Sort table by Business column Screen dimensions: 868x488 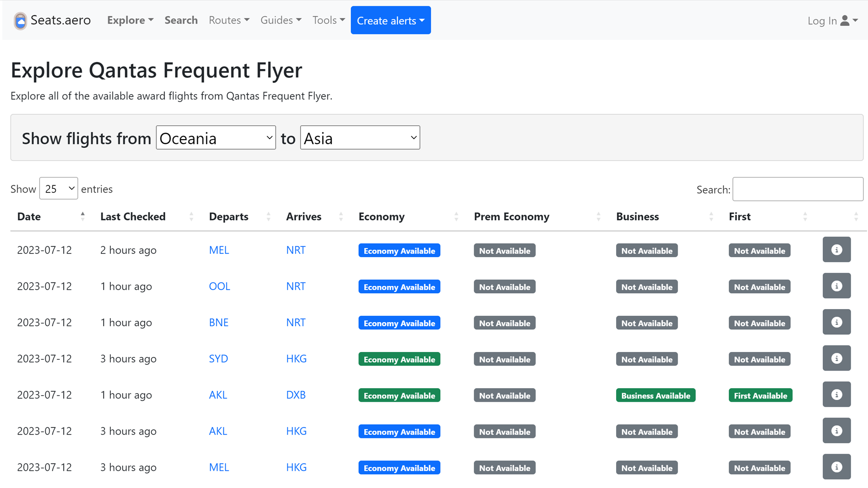665,216
